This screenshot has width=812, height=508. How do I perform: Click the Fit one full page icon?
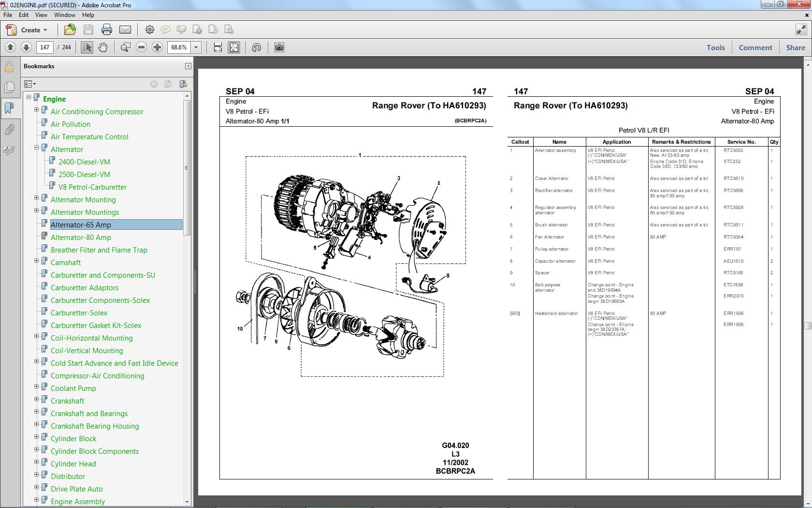pyautogui.click(x=234, y=47)
